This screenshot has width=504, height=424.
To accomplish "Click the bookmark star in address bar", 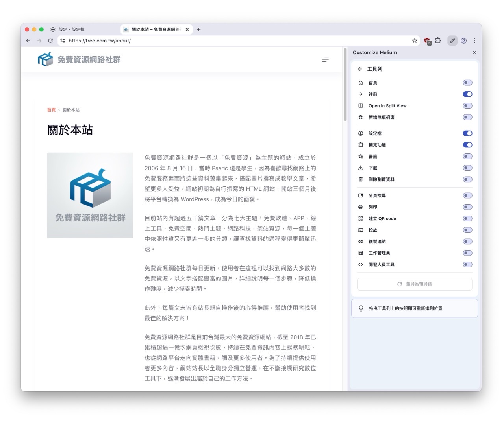I will [415, 41].
